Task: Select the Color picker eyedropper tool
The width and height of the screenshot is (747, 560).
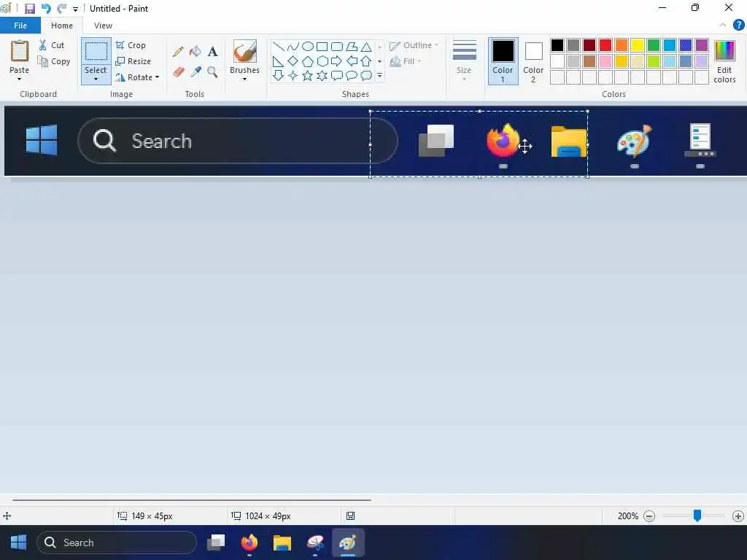Action: [x=196, y=72]
